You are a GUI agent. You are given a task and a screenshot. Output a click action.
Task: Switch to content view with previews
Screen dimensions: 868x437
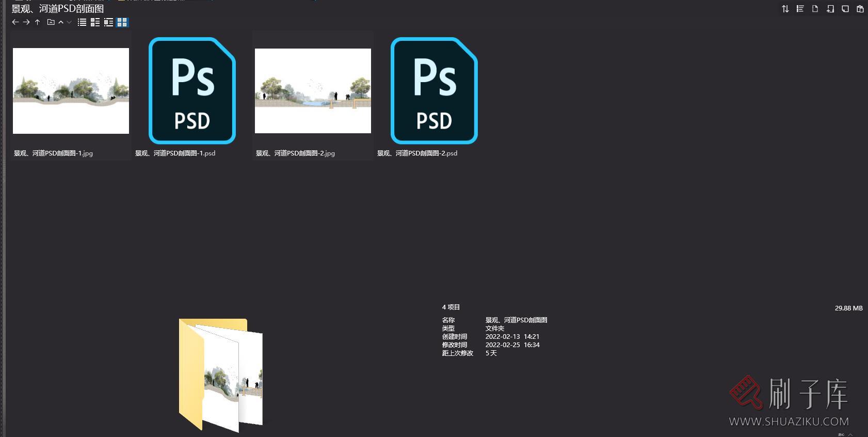pyautogui.click(x=109, y=22)
